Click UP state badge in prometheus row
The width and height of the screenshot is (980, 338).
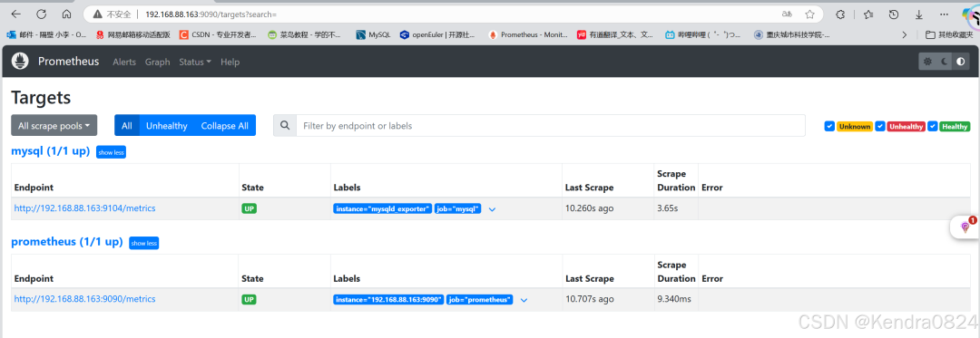[x=249, y=299]
